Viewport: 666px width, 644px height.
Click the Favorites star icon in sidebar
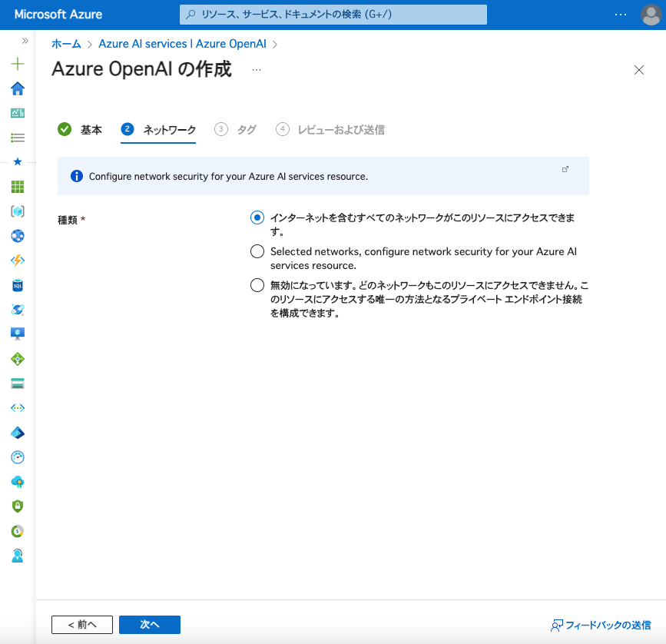[x=18, y=162]
